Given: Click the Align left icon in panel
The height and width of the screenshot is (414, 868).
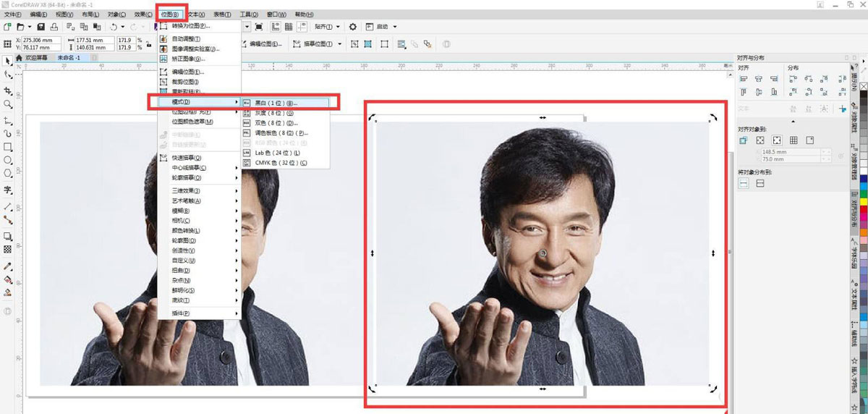Looking at the screenshot, I should click(743, 79).
